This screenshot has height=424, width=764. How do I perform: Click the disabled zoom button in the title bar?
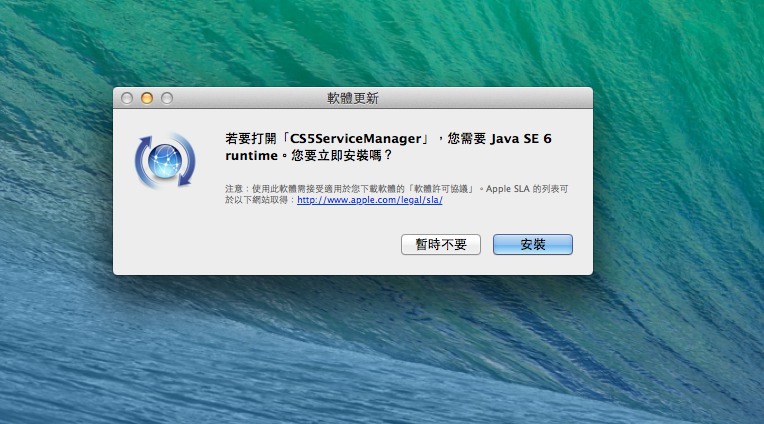[x=167, y=98]
